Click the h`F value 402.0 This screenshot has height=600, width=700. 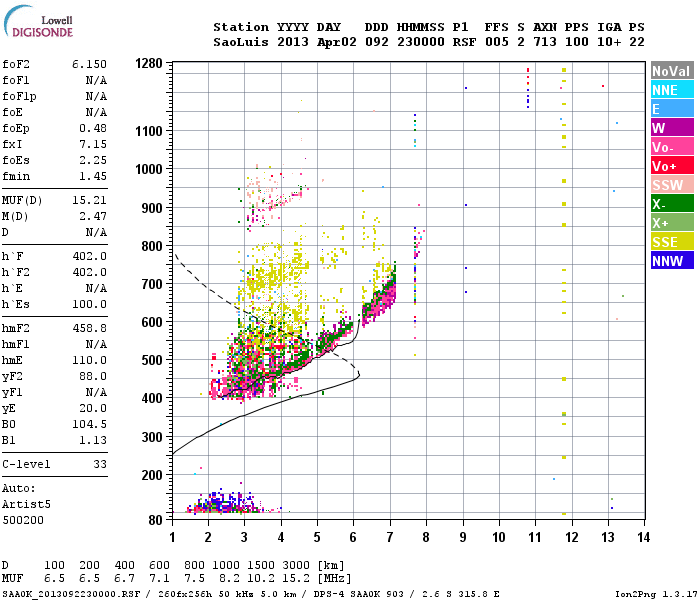89,256
